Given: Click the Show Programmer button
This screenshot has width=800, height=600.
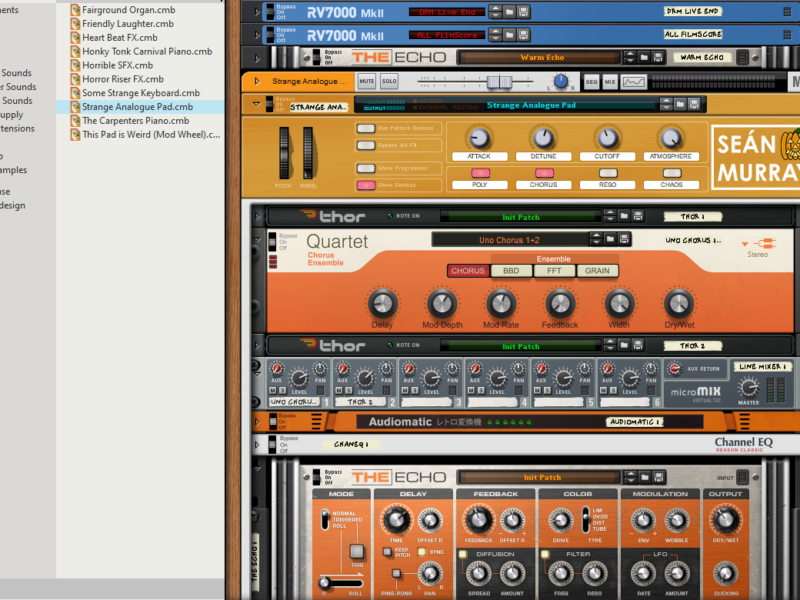Looking at the screenshot, I should (x=364, y=169).
